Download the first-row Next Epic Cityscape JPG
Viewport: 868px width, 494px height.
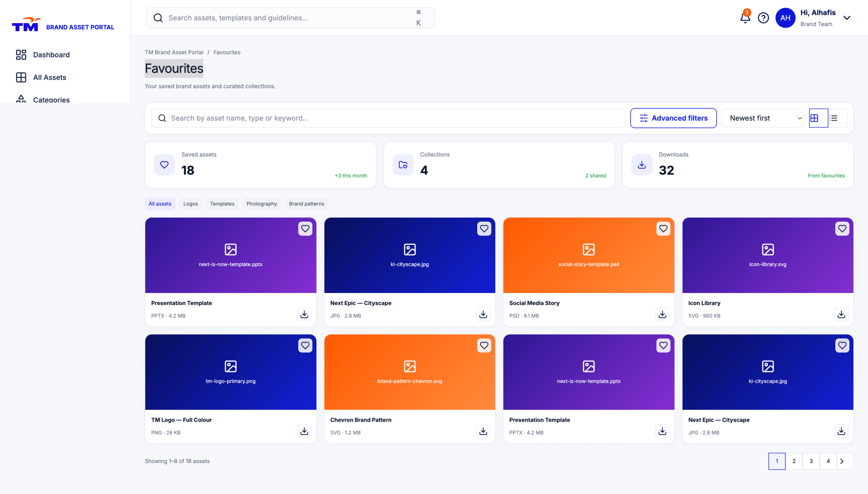[483, 314]
